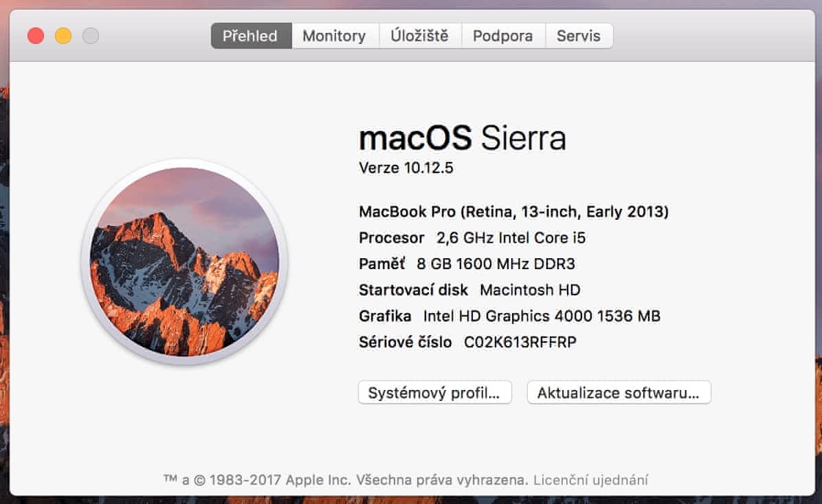Click the Grafika Intel HD Graphics 4000 line
This screenshot has width=822, height=504.
(509, 316)
